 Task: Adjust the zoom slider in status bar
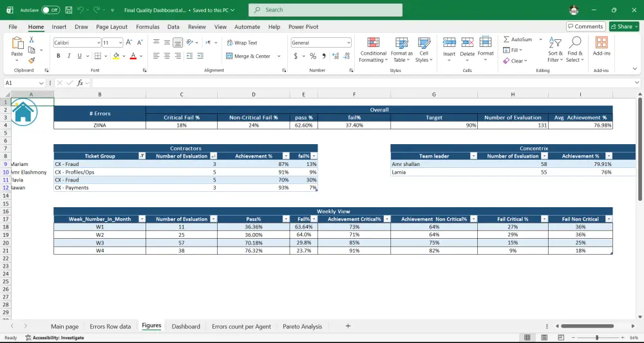pyautogui.click(x=597, y=338)
